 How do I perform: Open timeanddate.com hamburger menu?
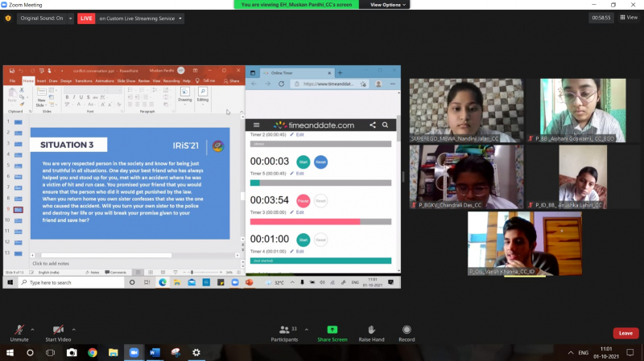click(x=257, y=125)
